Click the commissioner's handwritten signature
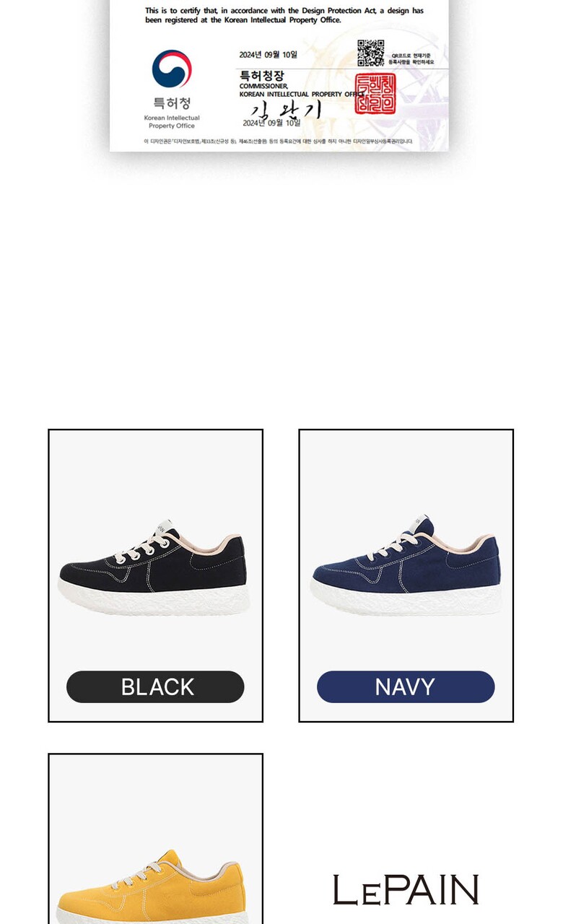Viewport: 563px width, 924px height. pyautogui.click(x=286, y=110)
